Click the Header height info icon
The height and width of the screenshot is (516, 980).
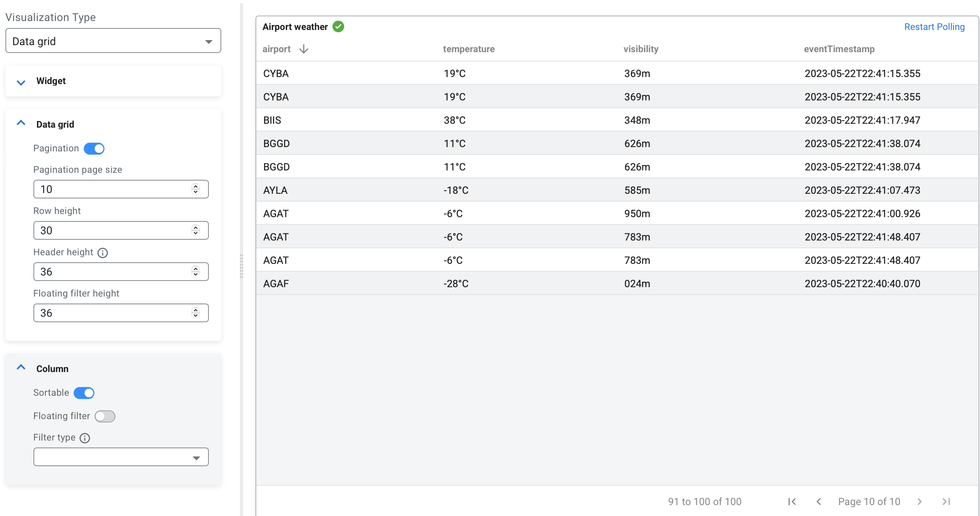coord(103,253)
